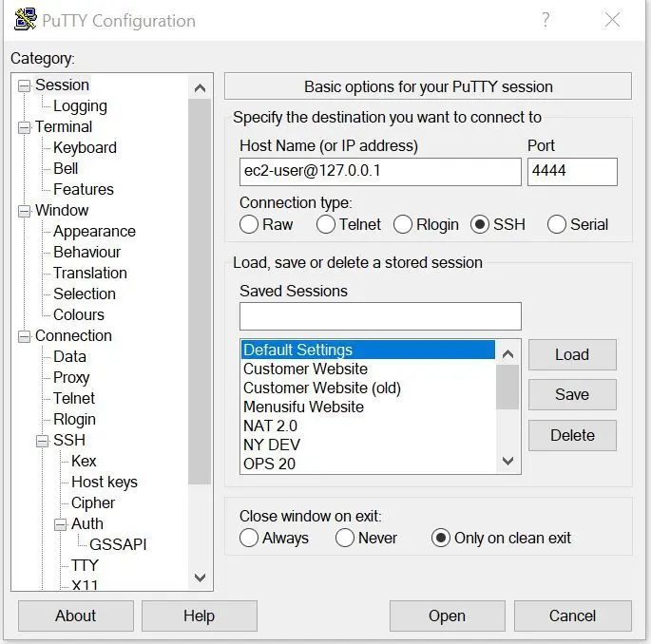Save the current session
The image size is (651, 644).
(572, 394)
